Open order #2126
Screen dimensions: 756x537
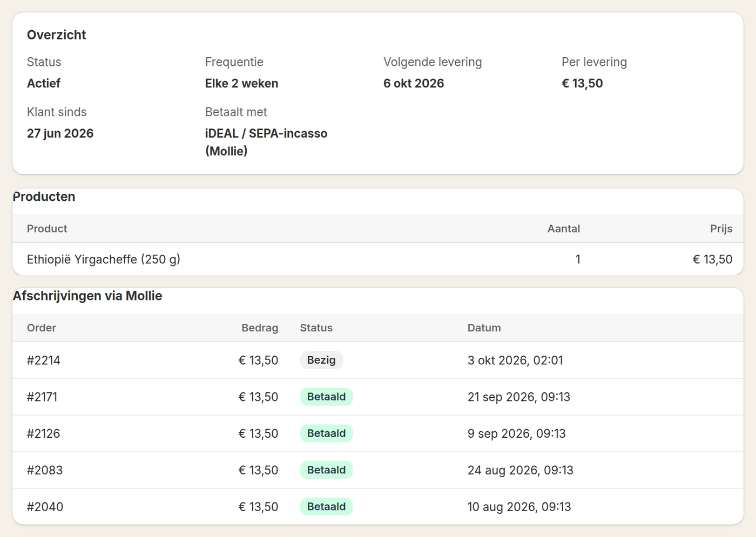point(43,434)
